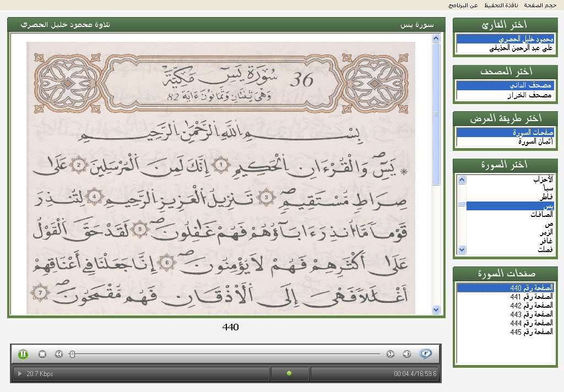The image size is (564, 392).
Task: Click the rewind button in the player
Action: pyautogui.click(x=58, y=354)
